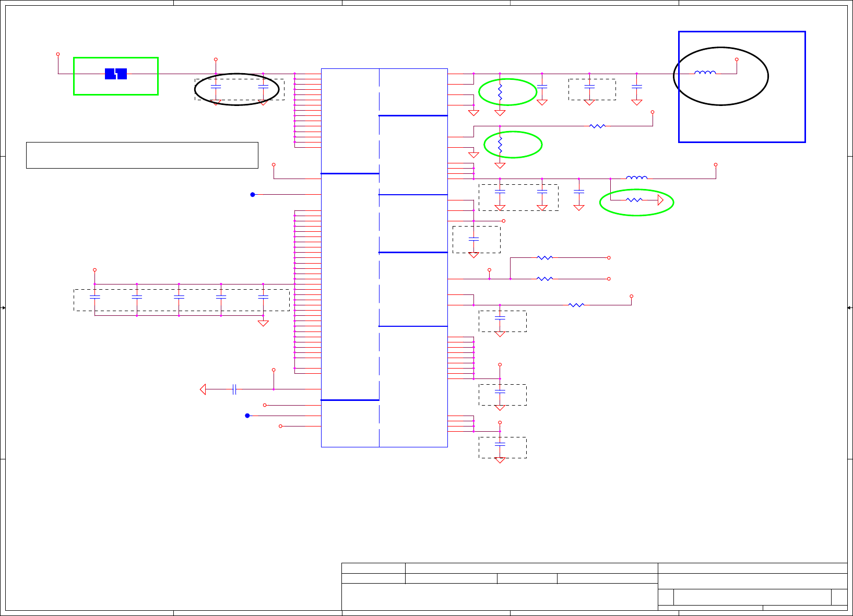
Task: Select resistor feeding the right-pointing triangle in green ellipse
Action: [x=634, y=200]
